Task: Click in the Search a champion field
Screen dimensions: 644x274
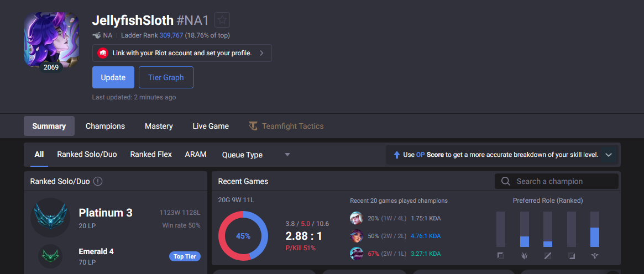Action: 557,181
